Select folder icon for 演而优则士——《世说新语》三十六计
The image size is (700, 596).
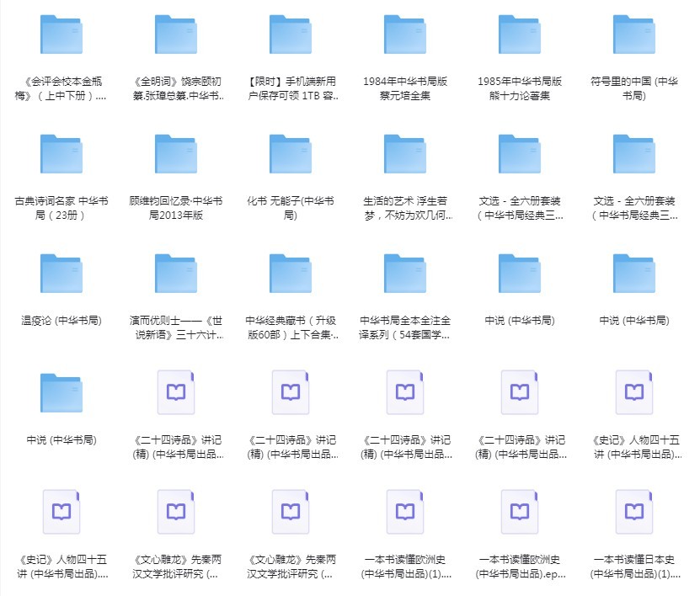(176, 274)
